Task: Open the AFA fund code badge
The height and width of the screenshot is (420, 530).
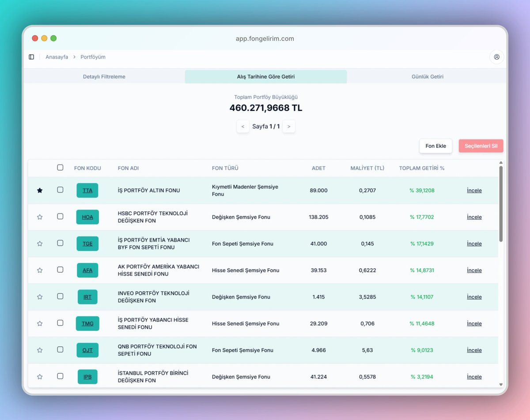Action: [87, 270]
